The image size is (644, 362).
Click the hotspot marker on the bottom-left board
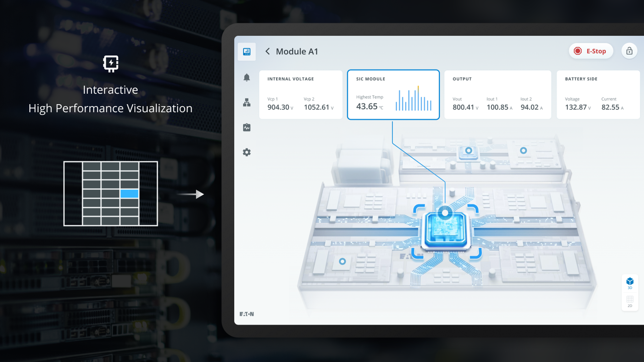click(342, 261)
